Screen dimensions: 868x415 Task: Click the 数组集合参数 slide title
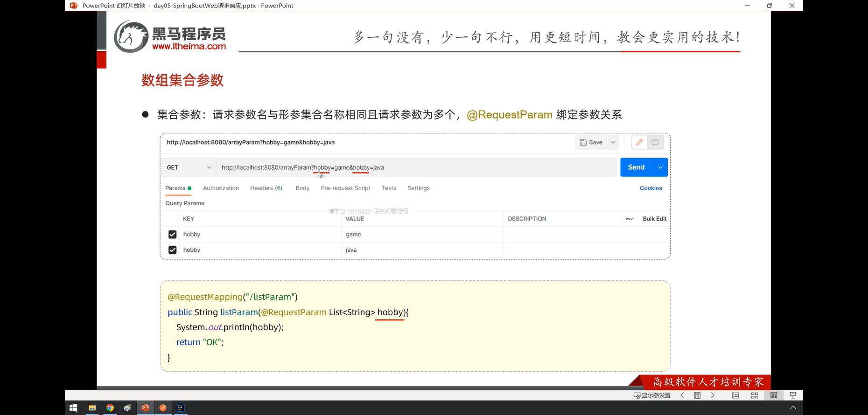(182, 80)
